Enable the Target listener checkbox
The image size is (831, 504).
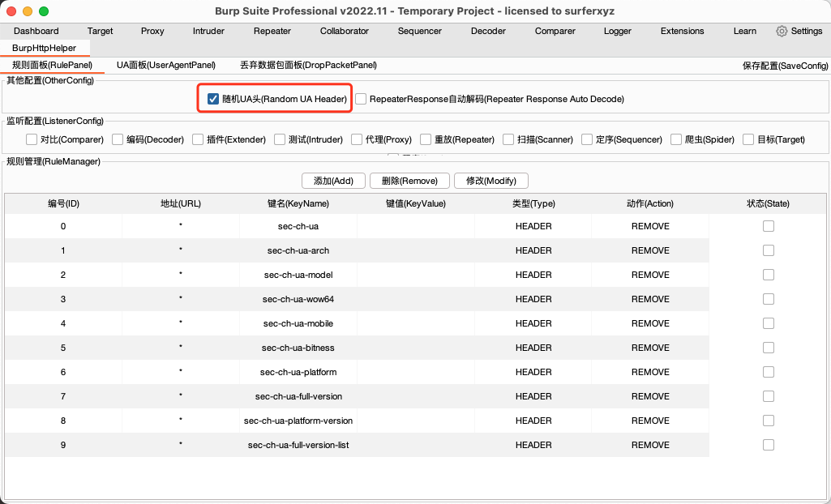(748, 139)
